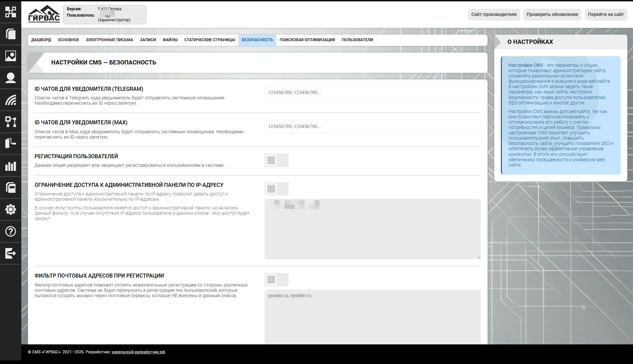
Task: Switch to the Электронные письма tab
Action: [x=109, y=40]
